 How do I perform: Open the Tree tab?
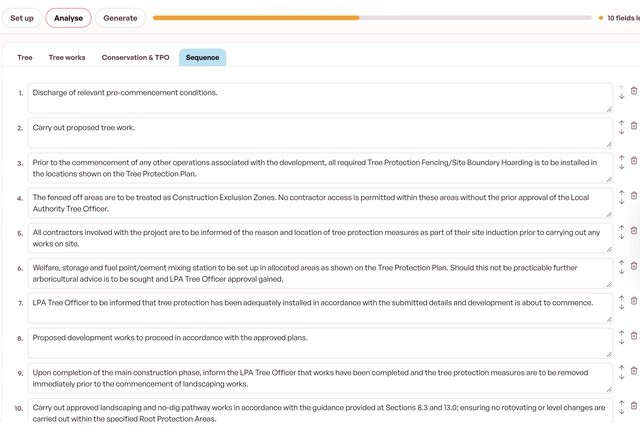click(x=25, y=58)
